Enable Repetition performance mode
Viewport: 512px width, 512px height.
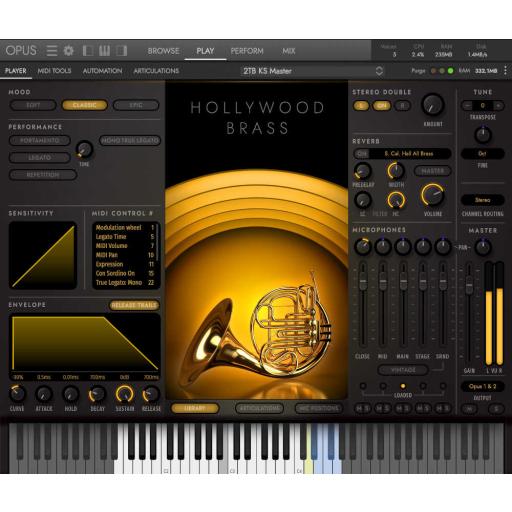[43, 175]
